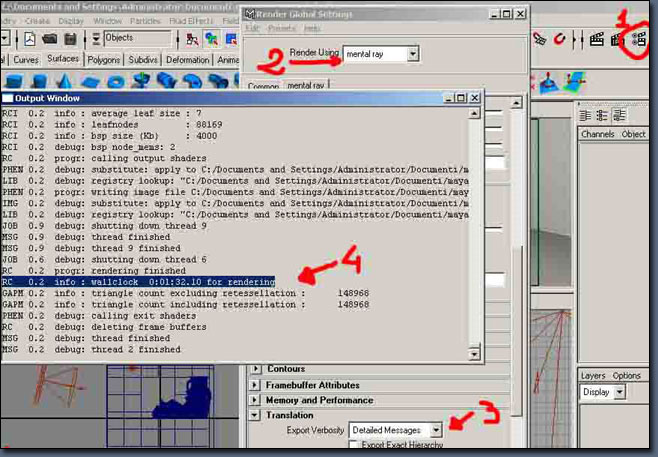Click the 'calling exit shaders' log line
Image resolution: width=658 pixels, height=457 pixels.
pos(99,316)
